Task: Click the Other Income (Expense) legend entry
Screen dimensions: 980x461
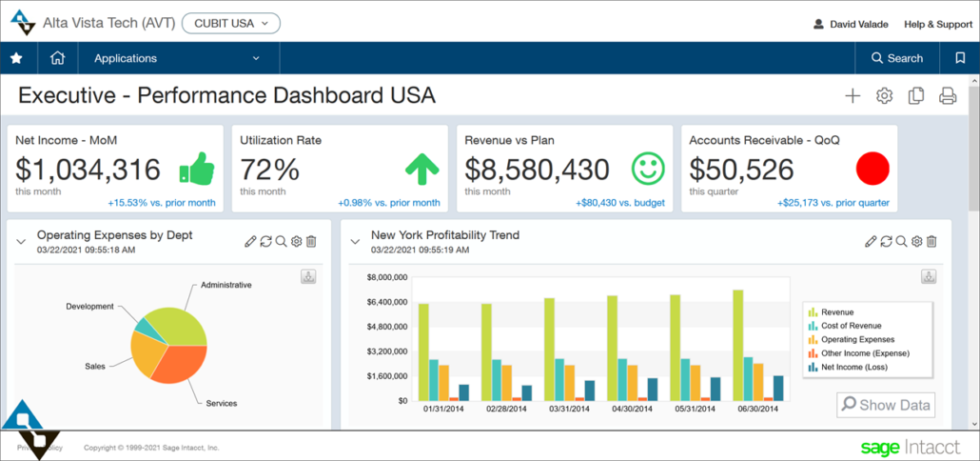Action: tap(859, 352)
